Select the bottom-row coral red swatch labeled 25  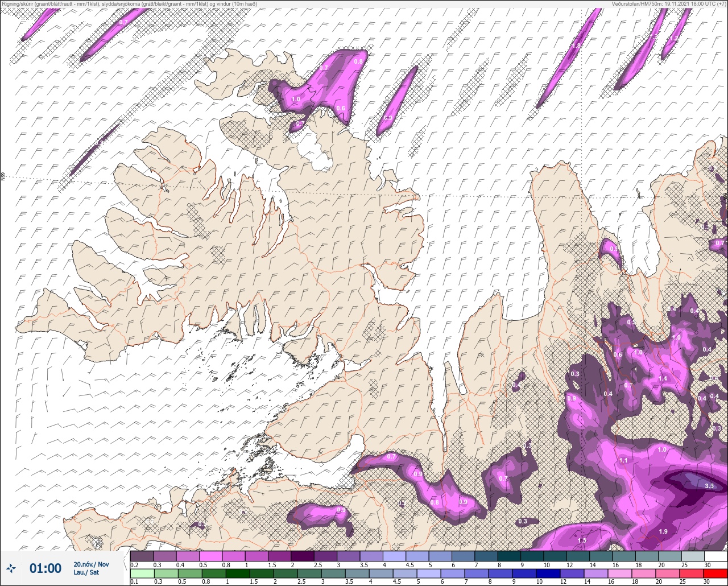click(693, 573)
